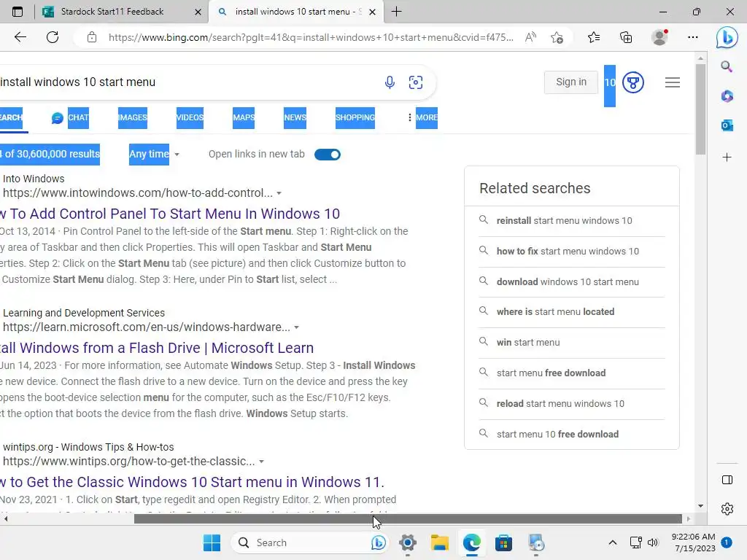Click the vertical scrollbar thumb
Screen dimensions: 747x560
tap(700, 109)
